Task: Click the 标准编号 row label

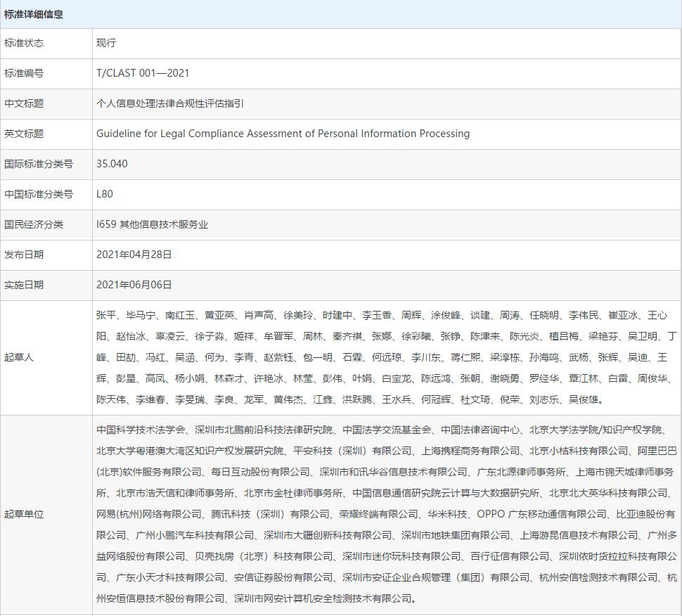Action: click(x=24, y=73)
